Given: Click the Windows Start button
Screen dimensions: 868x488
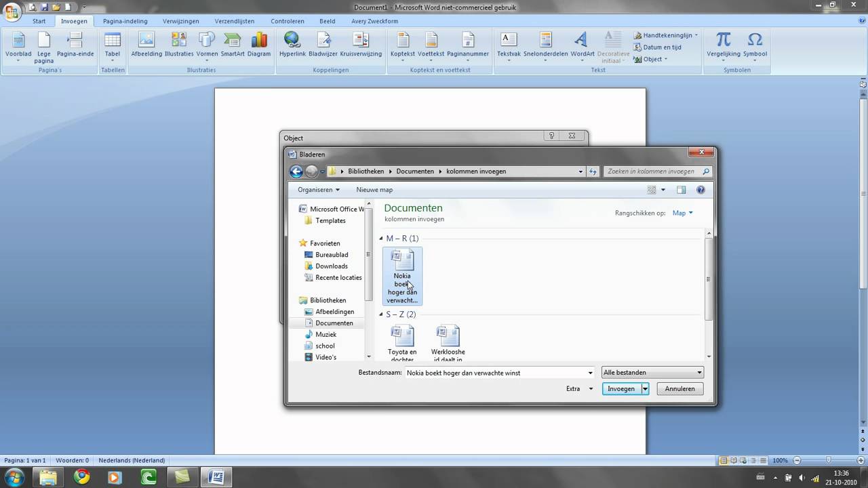Looking at the screenshot, I should point(14,477).
